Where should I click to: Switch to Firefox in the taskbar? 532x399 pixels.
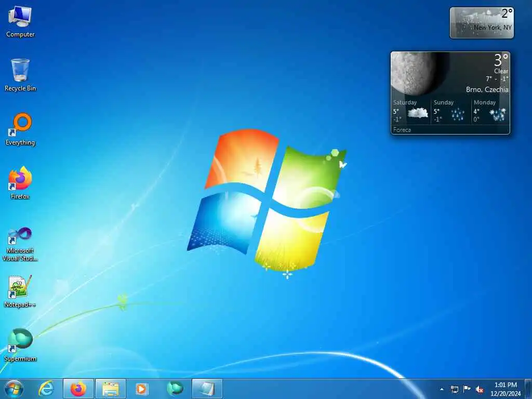[78, 389]
